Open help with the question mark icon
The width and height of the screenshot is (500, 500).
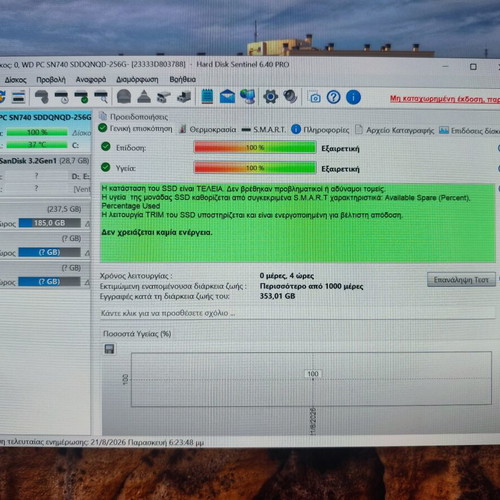333,97
